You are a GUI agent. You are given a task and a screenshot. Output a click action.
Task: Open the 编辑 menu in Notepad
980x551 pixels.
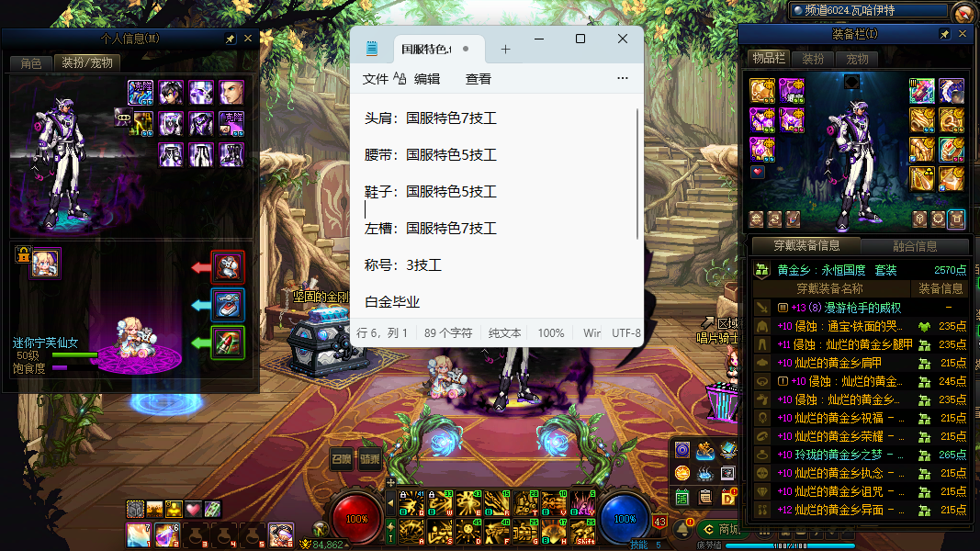coord(426,79)
